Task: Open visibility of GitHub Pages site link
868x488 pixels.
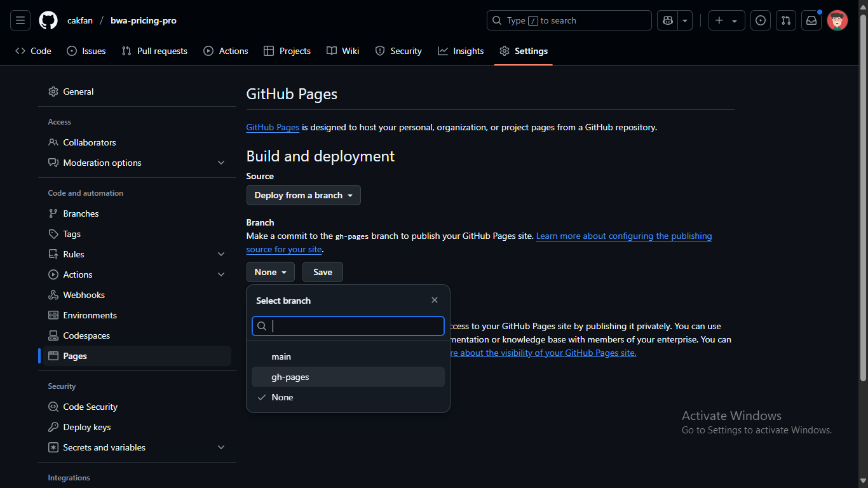Action: [543, 353]
